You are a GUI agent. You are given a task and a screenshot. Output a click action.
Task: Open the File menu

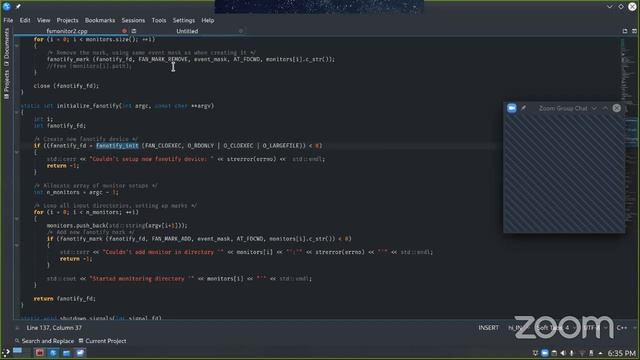(x=8, y=20)
